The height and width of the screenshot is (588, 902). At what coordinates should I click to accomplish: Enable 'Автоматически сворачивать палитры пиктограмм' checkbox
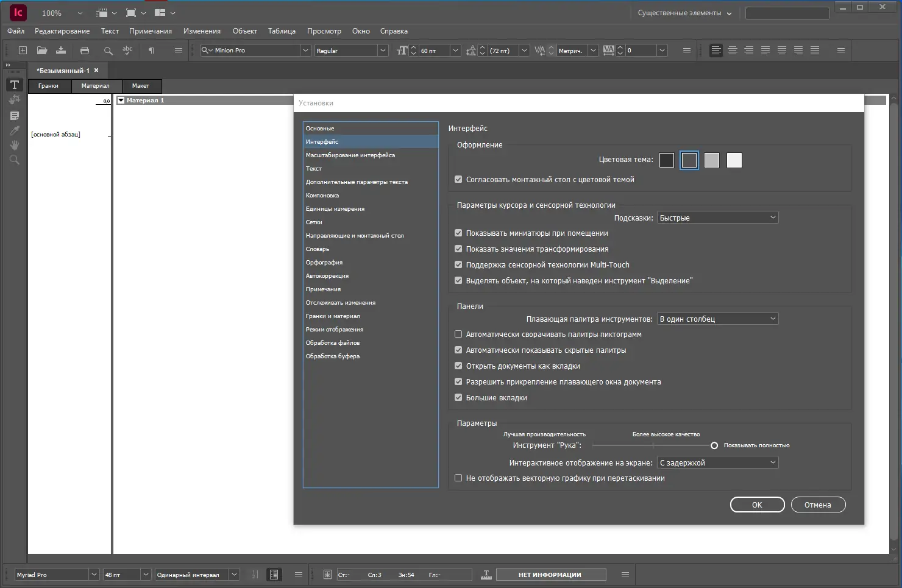[x=458, y=335]
